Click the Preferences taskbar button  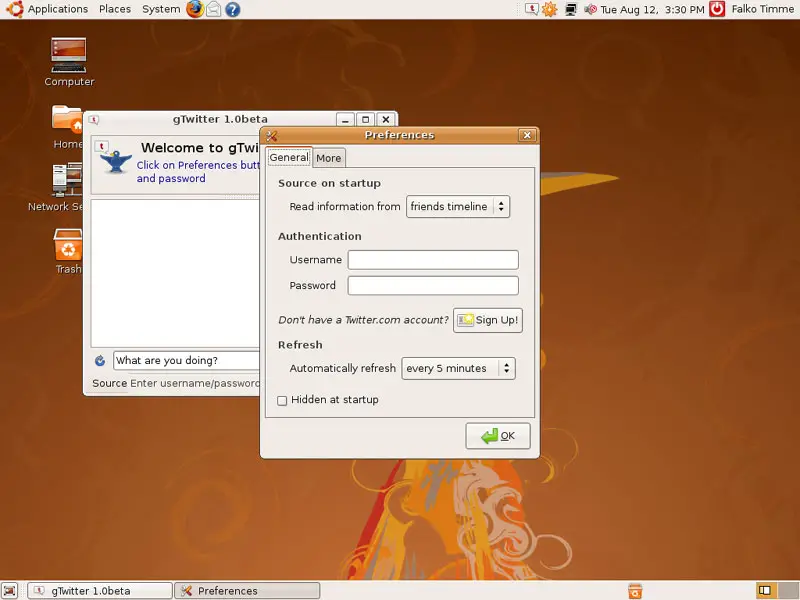tap(247, 591)
